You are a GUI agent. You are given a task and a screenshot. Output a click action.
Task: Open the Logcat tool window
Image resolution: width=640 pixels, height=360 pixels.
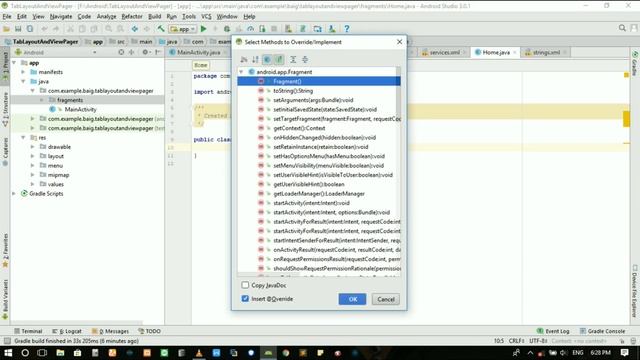click(67, 331)
